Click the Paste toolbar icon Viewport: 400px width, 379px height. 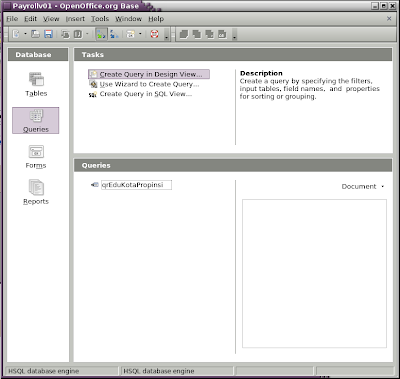tap(78, 34)
